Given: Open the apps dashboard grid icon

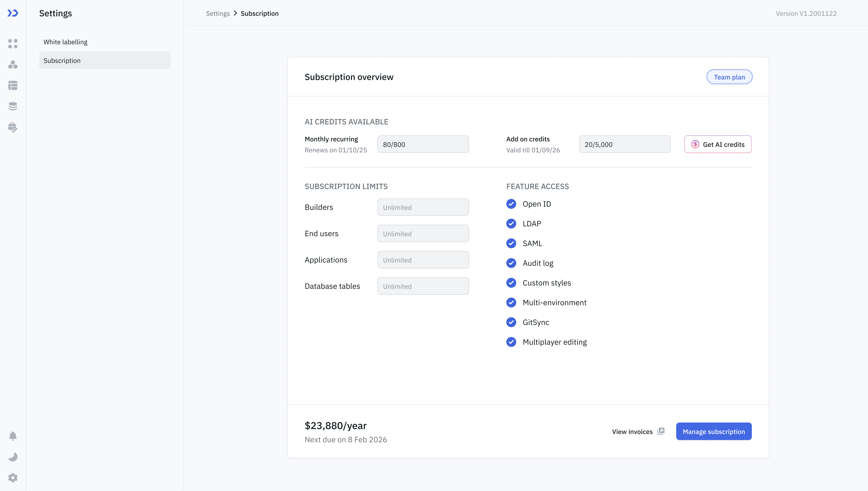Looking at the screenshot, I should pyautogui.click(x=13, y=44).
